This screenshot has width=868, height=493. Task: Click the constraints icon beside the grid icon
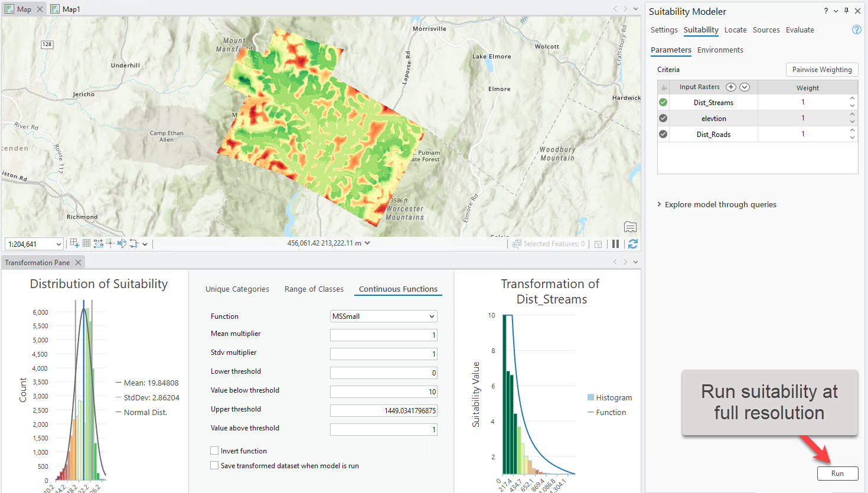tap(98, 243)
